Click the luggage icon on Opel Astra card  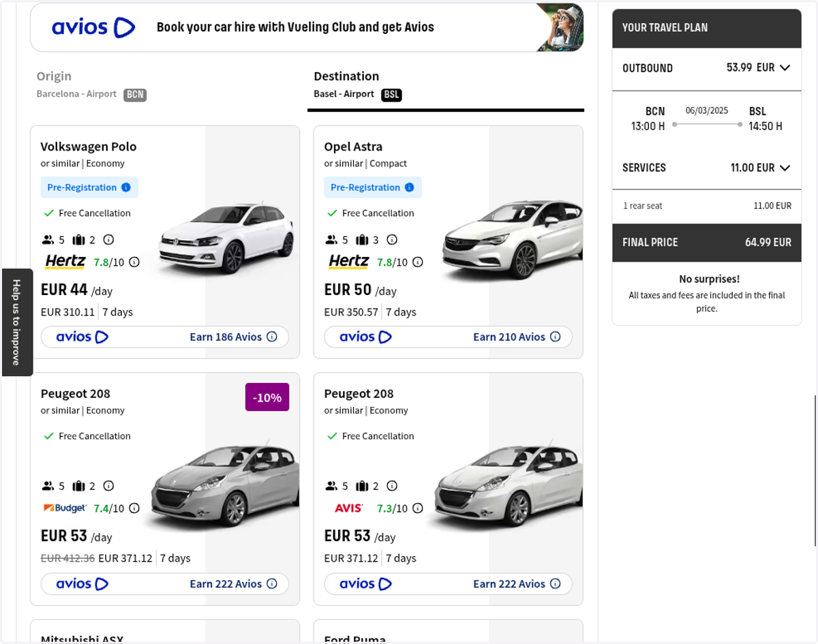tap(362, 240)
